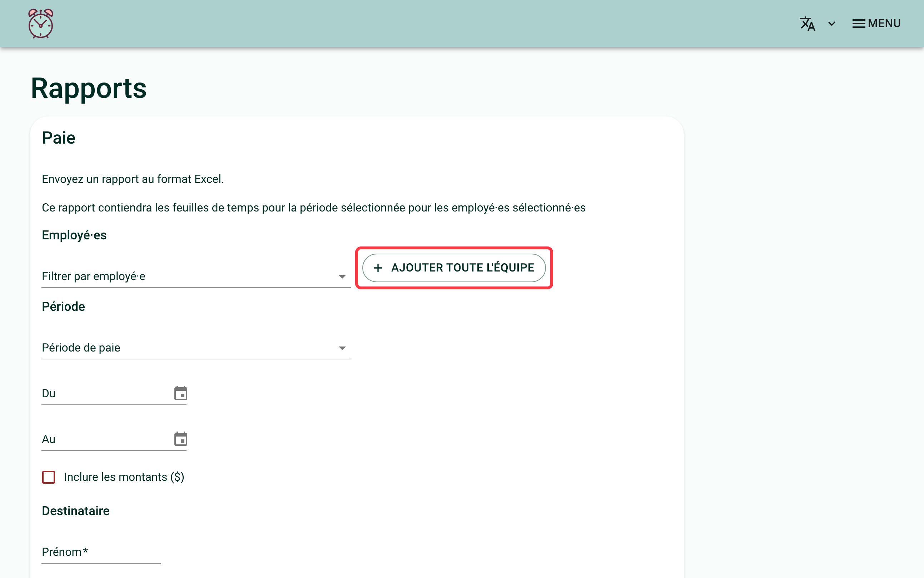
Task: Expand the language chevron dropdown
Action: 831,24
